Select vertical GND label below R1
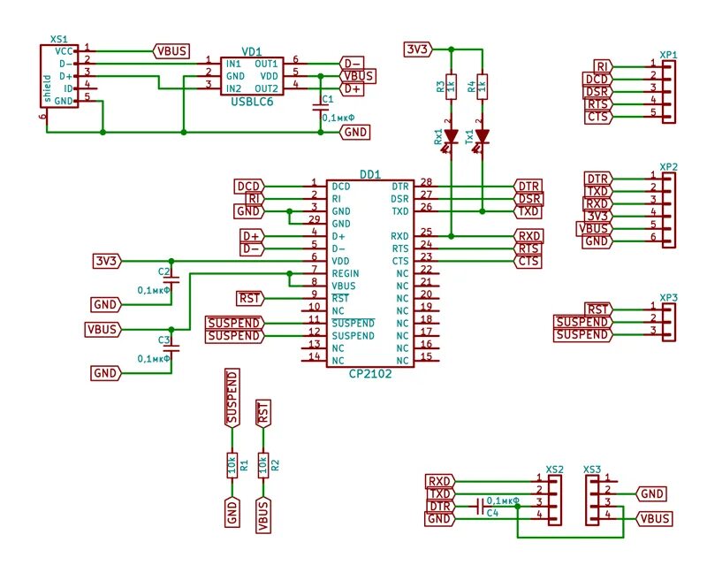Image resolution: width=707 pixels, height=588 pixels. tap(232, 512)
